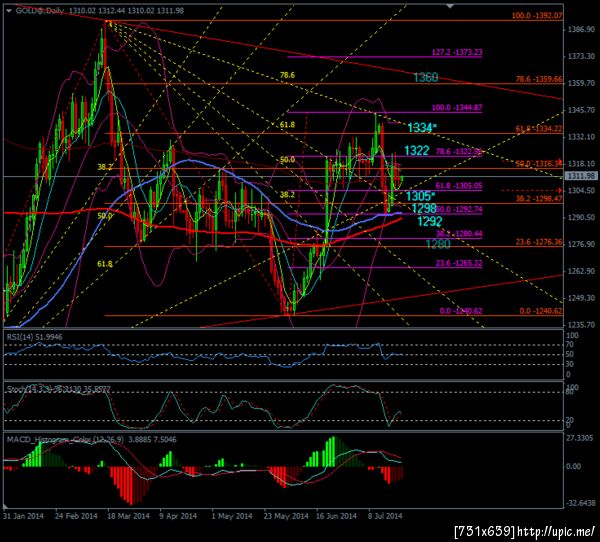The height and width of the screenshot is (542, 600).
Task: Click the orange '23.6 -1276.36' Fibonacci label
Action: point(539,242)
